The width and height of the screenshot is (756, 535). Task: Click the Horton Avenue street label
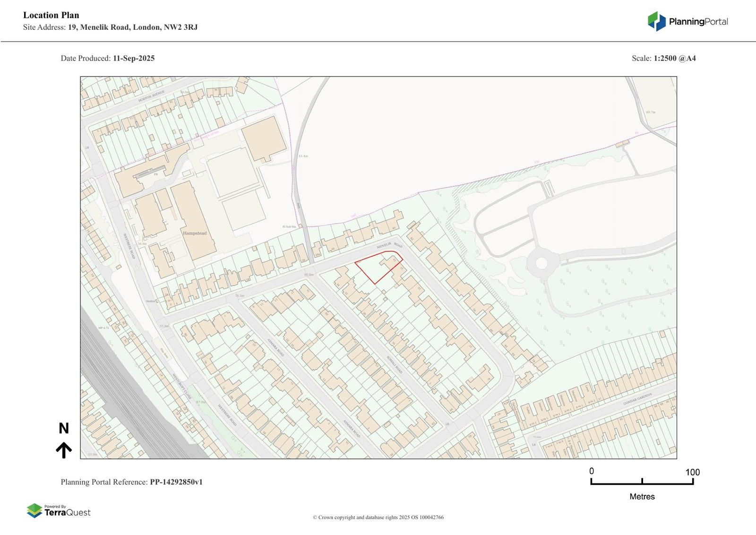tap(151, 97)
